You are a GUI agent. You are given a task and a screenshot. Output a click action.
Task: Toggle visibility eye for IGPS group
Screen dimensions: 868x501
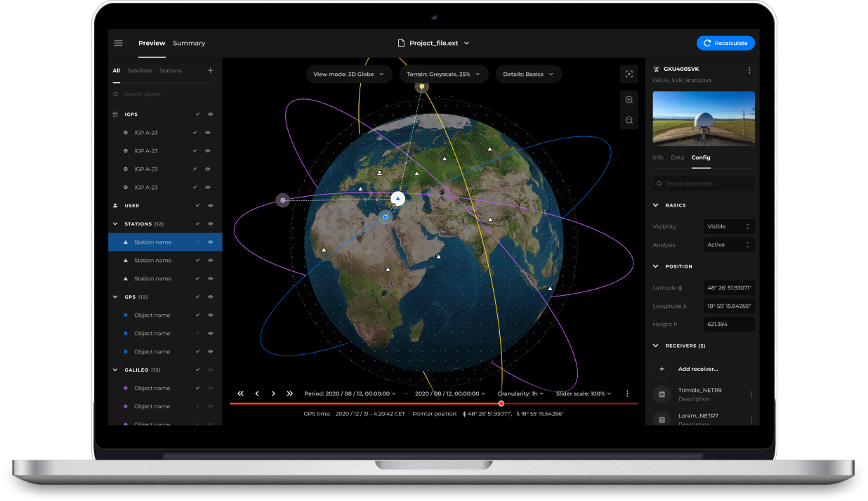click(210, 114)
